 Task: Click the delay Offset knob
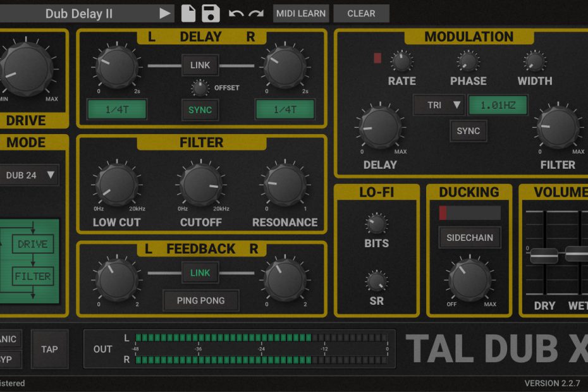pyautogui.click(x=200, y=88)
